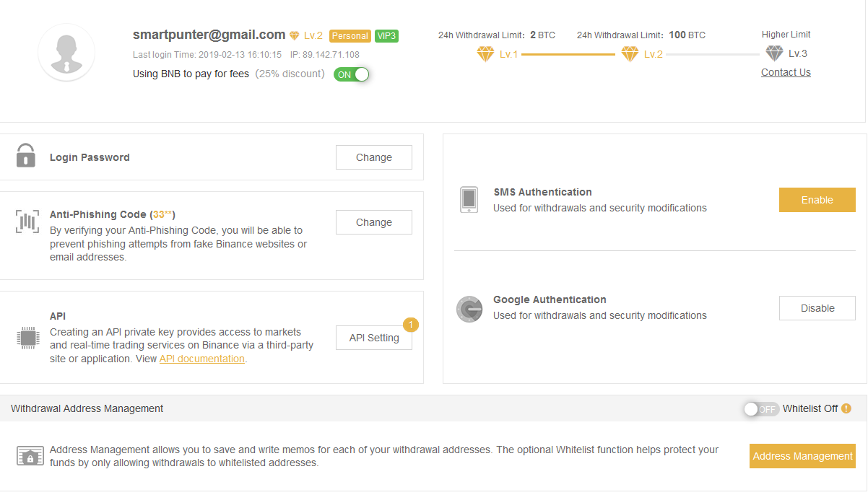Click the Lv.2 label beside the email
The image size is (868, 495).
click(x=313, y=35)
